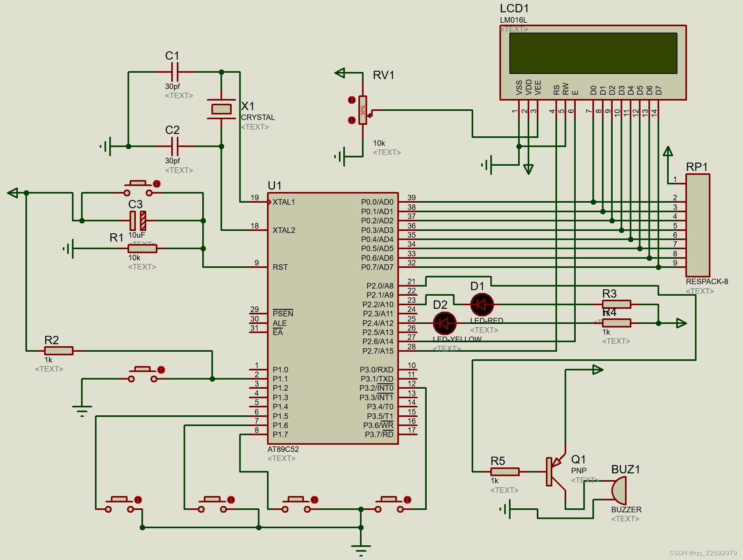Viewport: 743px width, 560px height.
Task: Click the D1 red LED symbol
Action: 482,304
